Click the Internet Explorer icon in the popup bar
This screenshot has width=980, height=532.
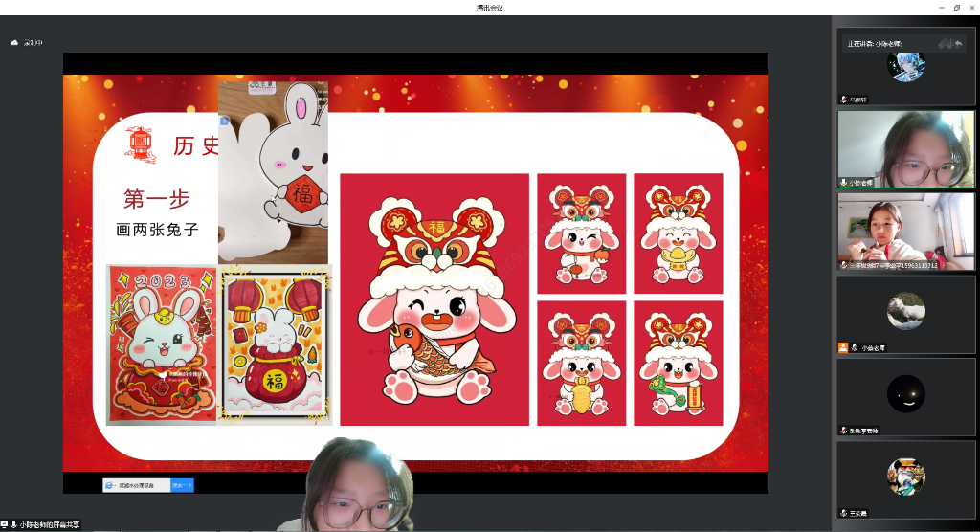click(x=110, y=485)
